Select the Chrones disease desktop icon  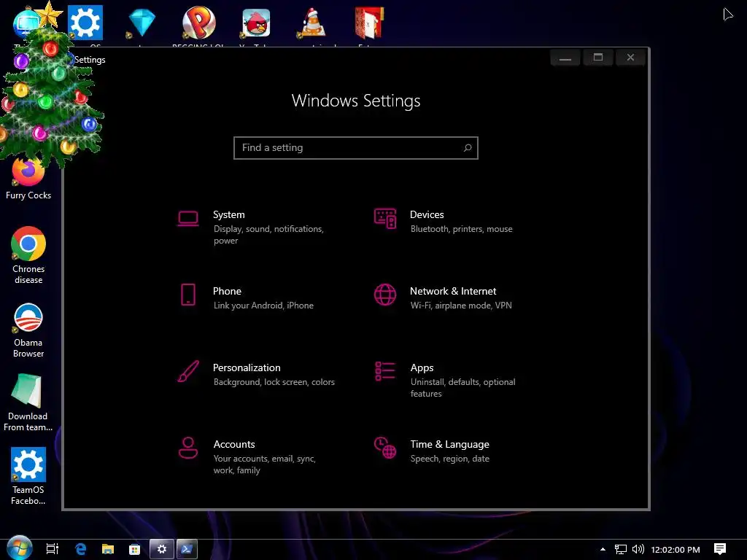28,256
